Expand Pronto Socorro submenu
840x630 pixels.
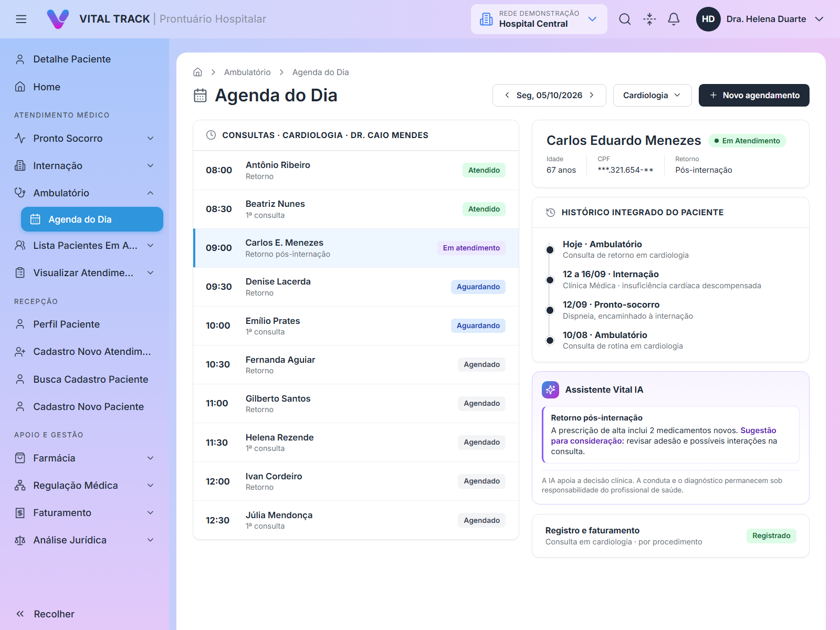(151, 138)
